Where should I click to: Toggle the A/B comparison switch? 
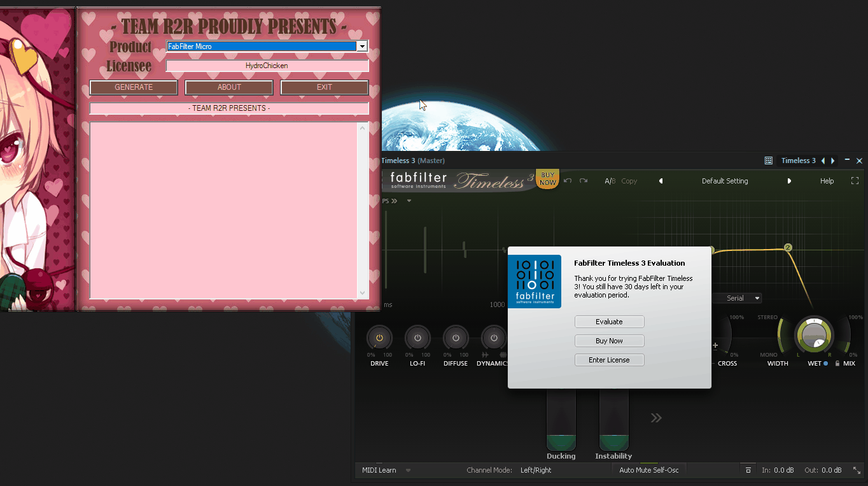click(610, 181)
